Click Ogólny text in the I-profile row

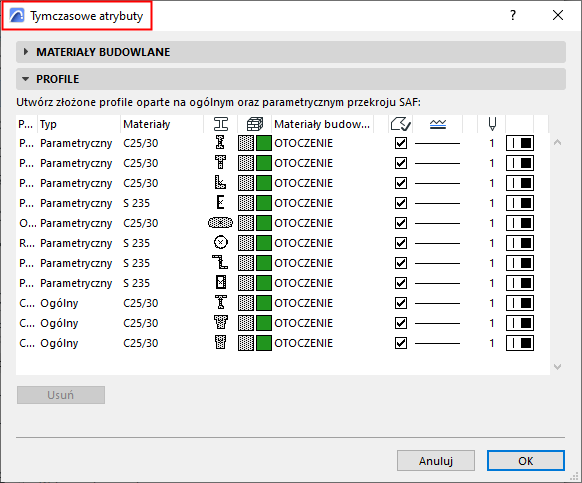point(59,303)
